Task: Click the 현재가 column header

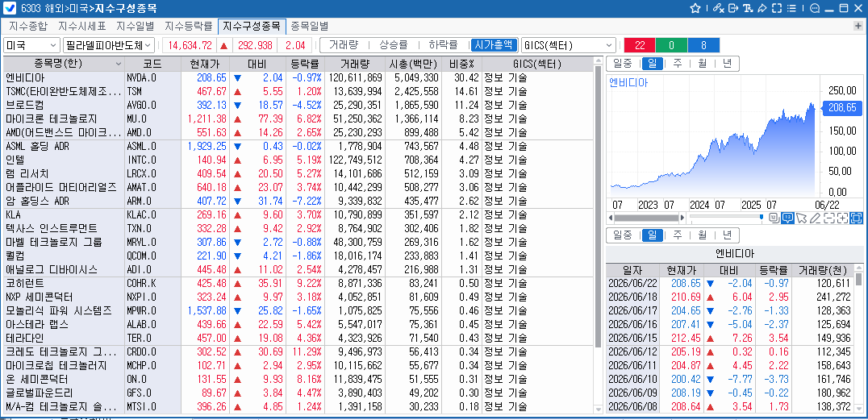Action: 205,64
